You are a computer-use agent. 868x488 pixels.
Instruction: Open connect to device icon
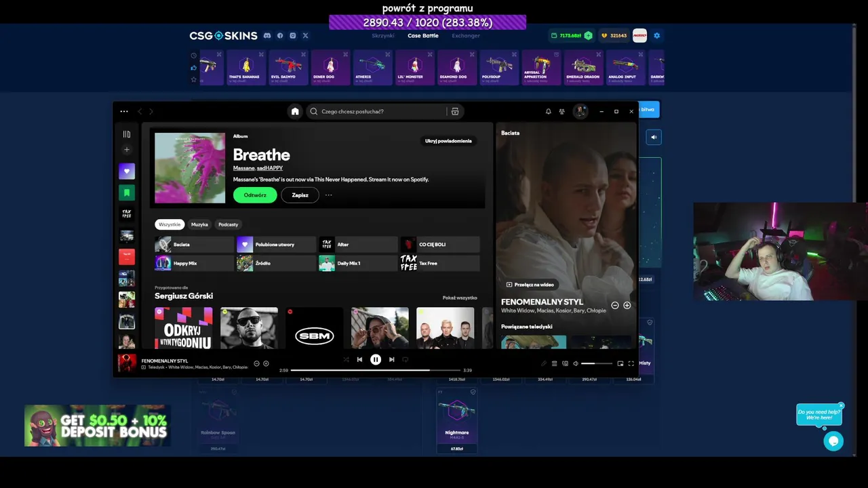[x=565, y=364]
